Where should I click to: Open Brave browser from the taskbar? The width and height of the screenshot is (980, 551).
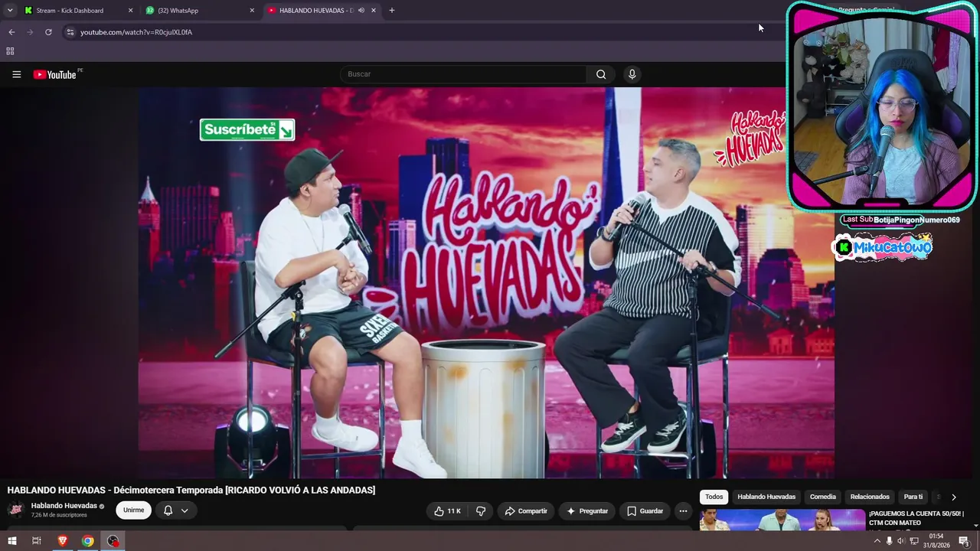[x=63, y=541]
